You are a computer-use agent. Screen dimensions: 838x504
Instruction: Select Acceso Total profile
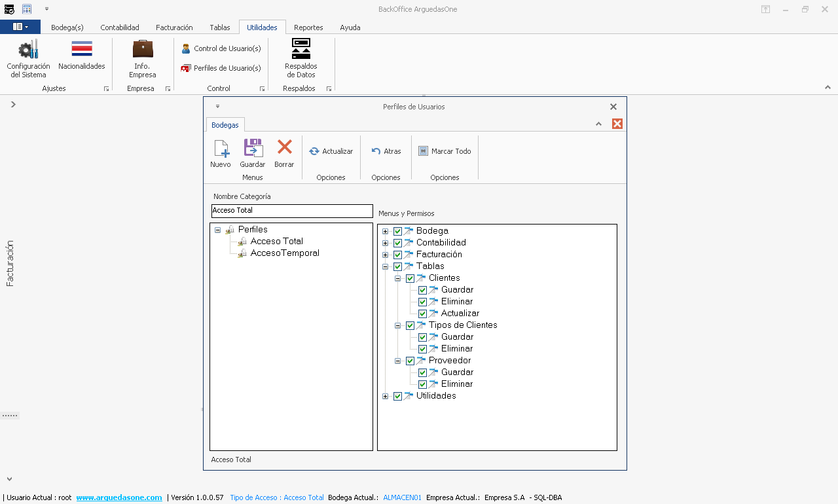point(276,242)
